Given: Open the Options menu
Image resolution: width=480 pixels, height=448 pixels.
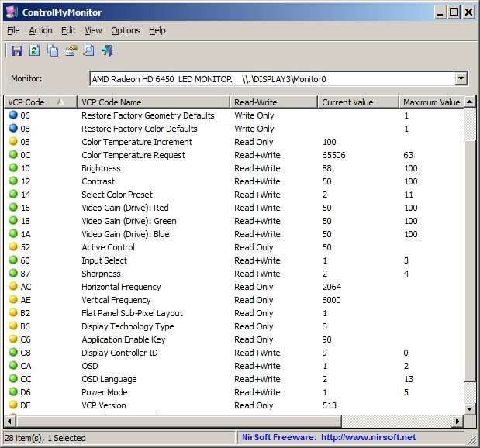Looking at the screenshot, I should (x=125, y=30).
